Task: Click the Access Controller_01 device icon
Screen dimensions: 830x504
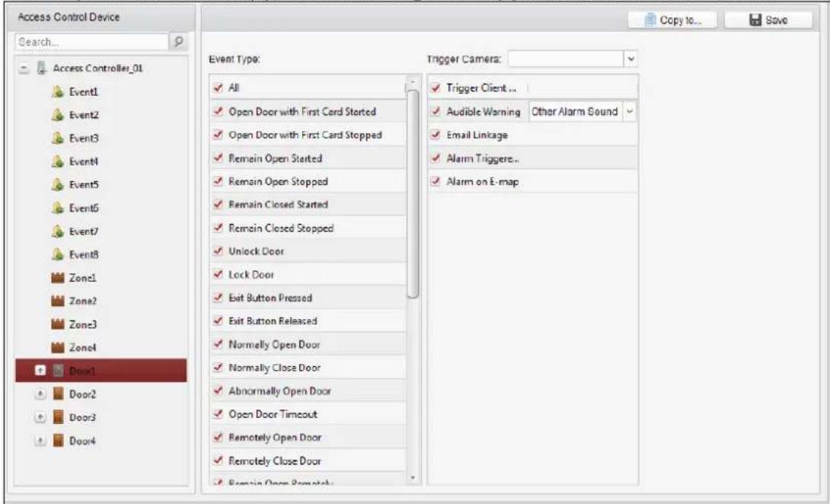Action: [41, 69]
